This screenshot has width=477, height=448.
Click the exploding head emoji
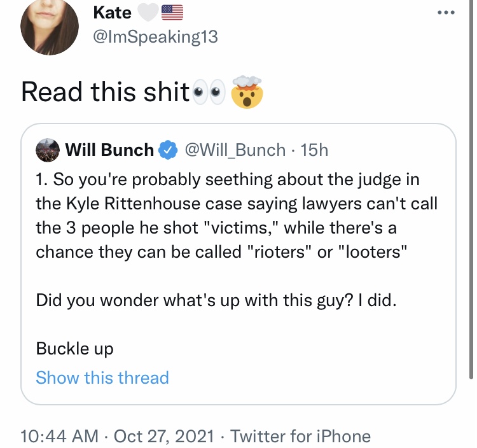pos(247,92)
